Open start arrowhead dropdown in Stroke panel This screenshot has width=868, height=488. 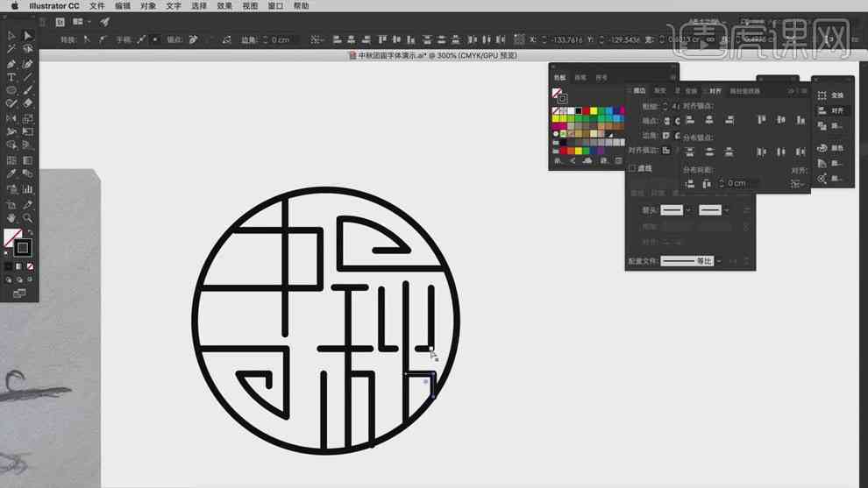tap(688, 210)
